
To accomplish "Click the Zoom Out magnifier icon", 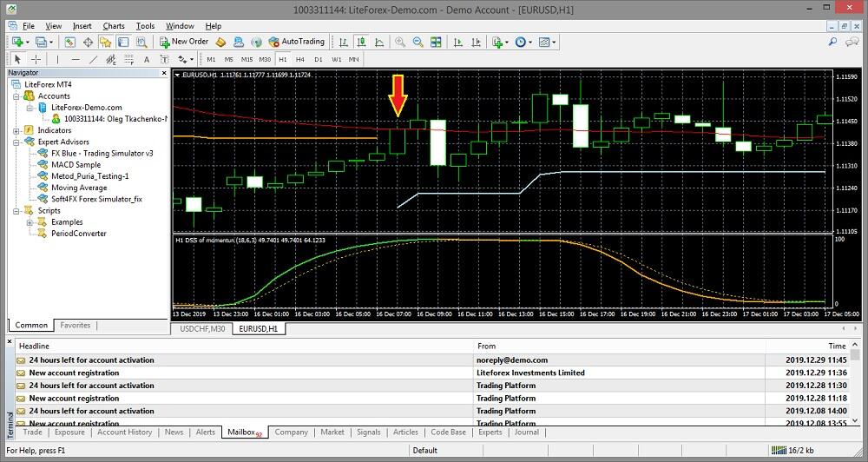I will pos(418,42).
